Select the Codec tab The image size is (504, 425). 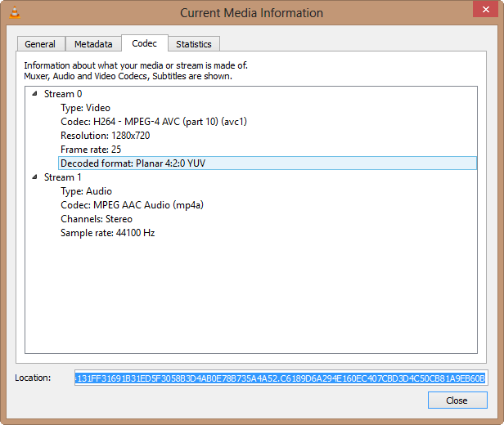pyautogui.click(x=145, y=43)
